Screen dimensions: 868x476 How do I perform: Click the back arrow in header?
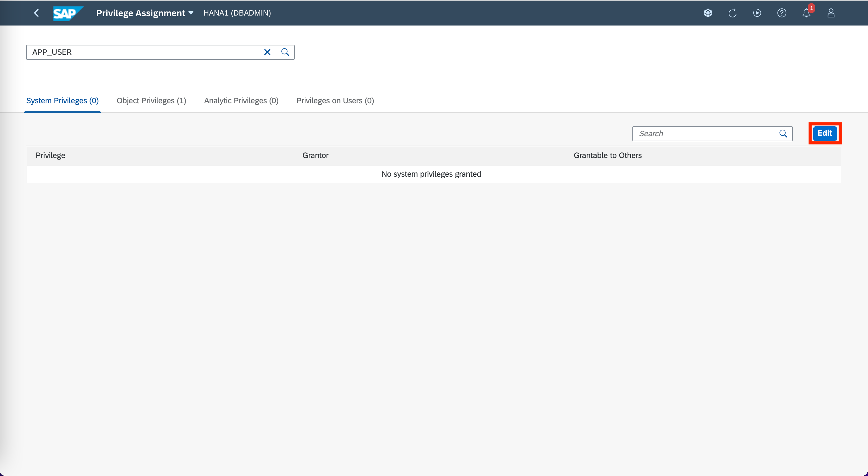point(36,13)
